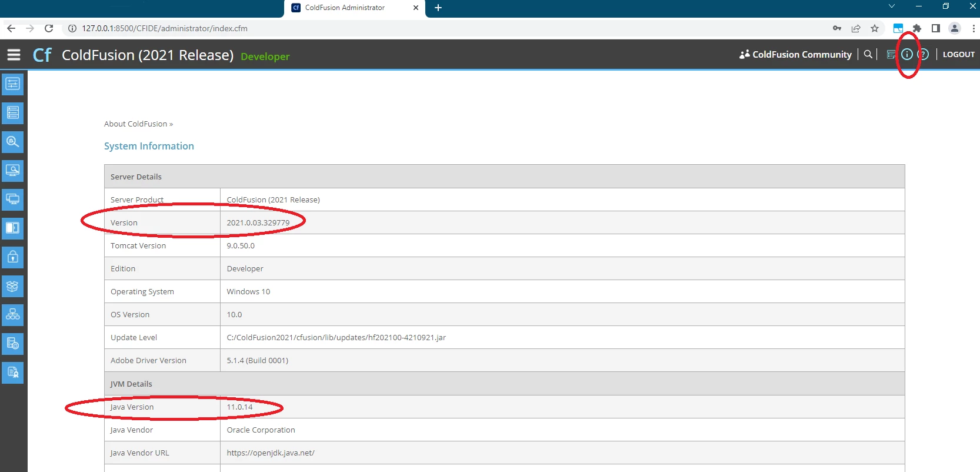
Task: Click the System Information heading
Action: click(149, 146)
